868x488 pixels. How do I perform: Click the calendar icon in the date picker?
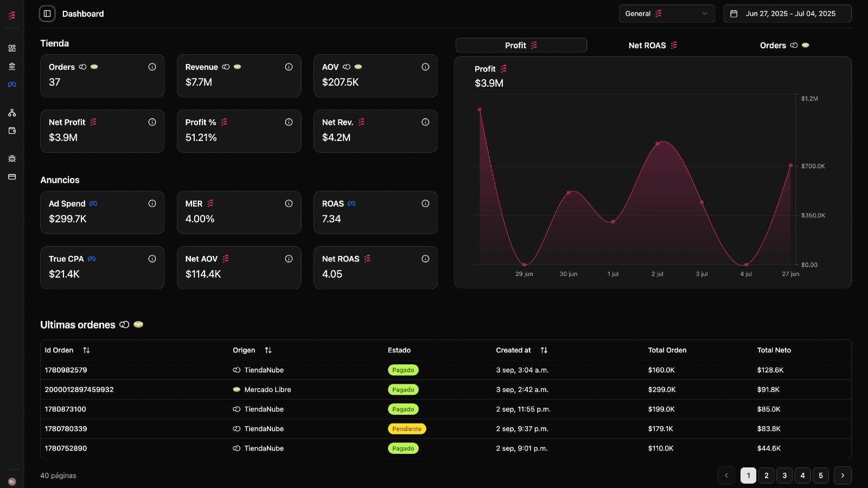(735, 14)
